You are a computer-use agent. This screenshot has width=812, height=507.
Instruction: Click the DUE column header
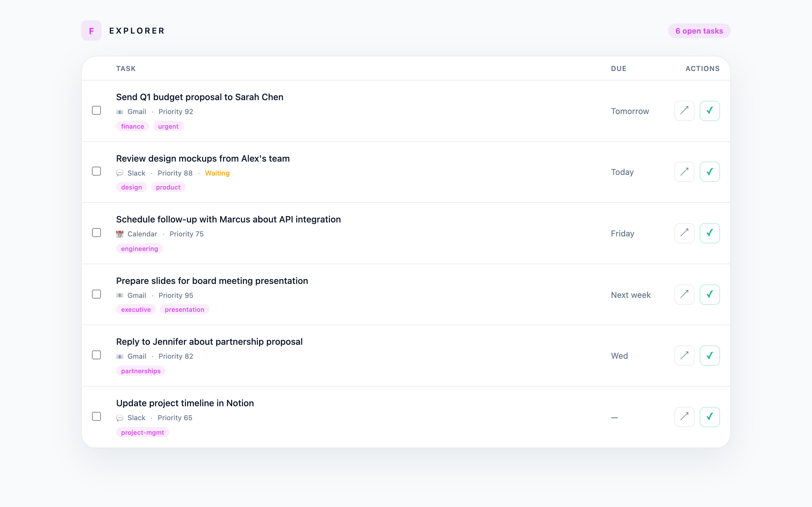[619, 68]
